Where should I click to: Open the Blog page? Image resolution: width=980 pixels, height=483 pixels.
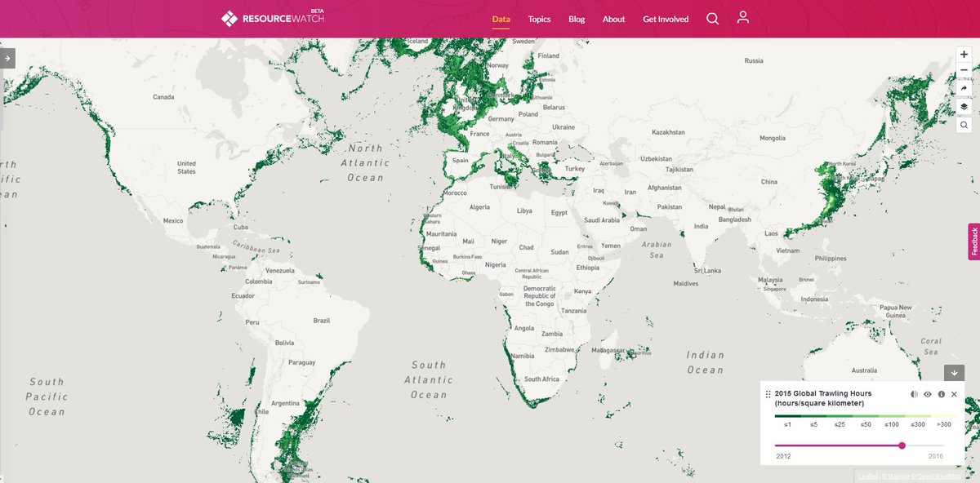pyautogui.click(x=577, y=19)
